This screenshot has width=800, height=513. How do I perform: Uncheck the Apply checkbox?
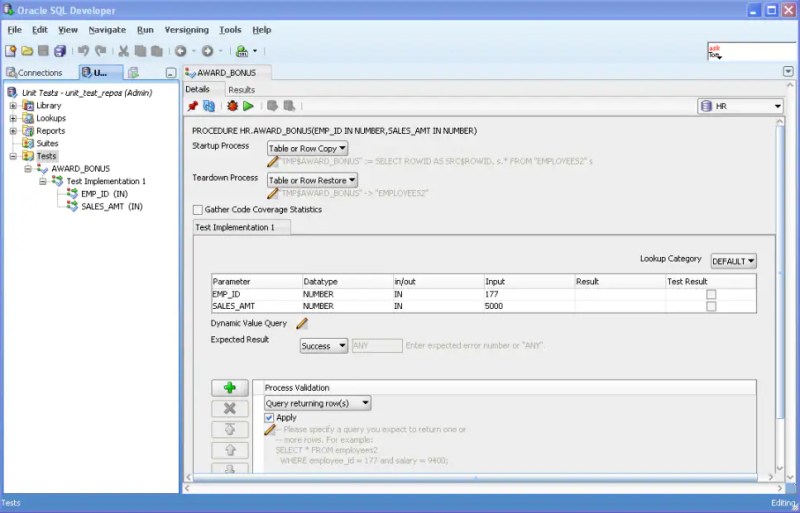pos(269,418)
